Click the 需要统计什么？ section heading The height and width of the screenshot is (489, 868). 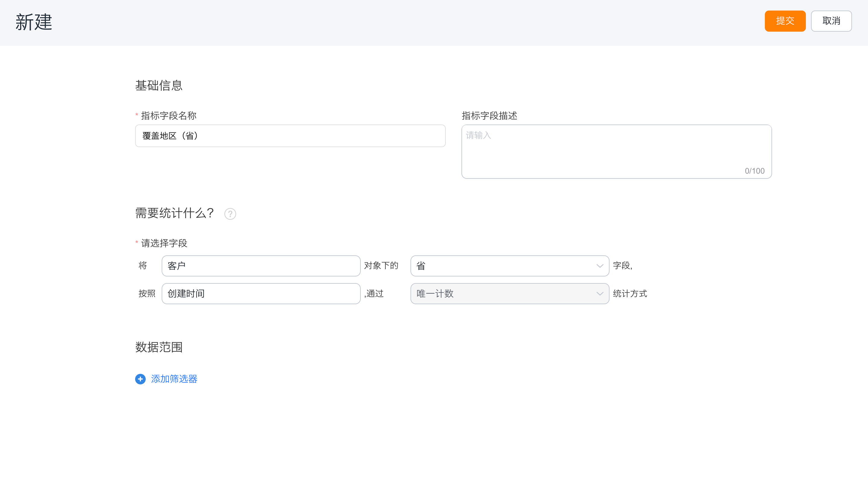tap(175, 213)
